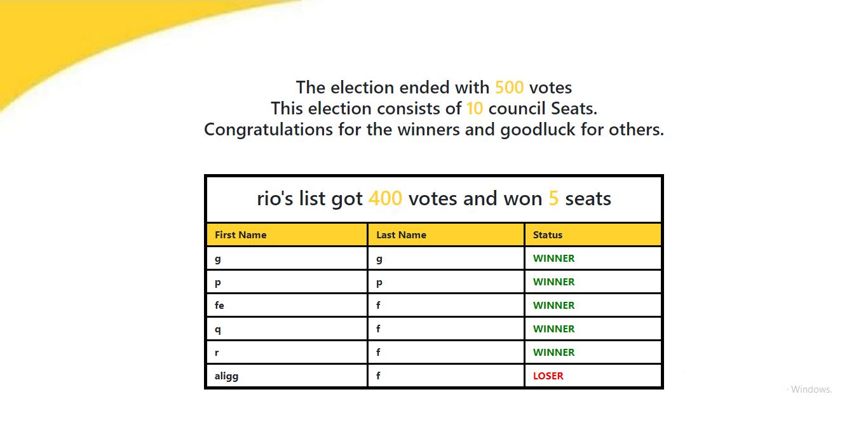The image size is (868, 427).
Task: Click the first name 'g' cell
Action: (218, 258)
